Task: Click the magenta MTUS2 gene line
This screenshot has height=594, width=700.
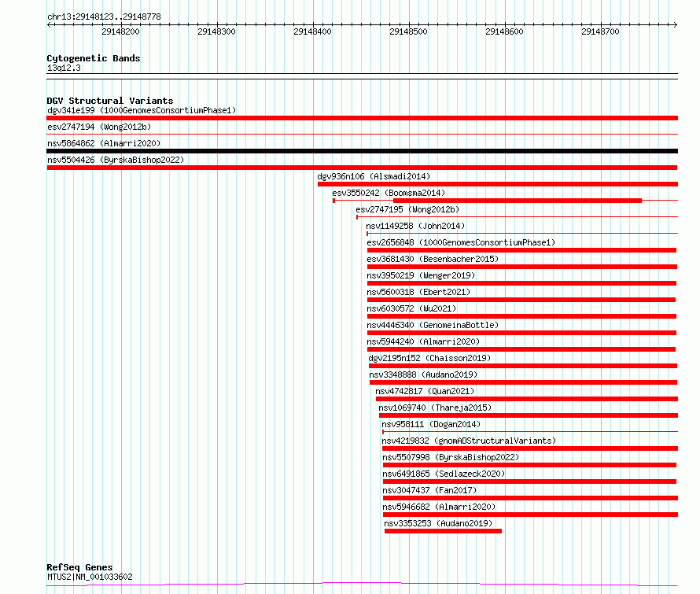Action: tap(362, 584)
